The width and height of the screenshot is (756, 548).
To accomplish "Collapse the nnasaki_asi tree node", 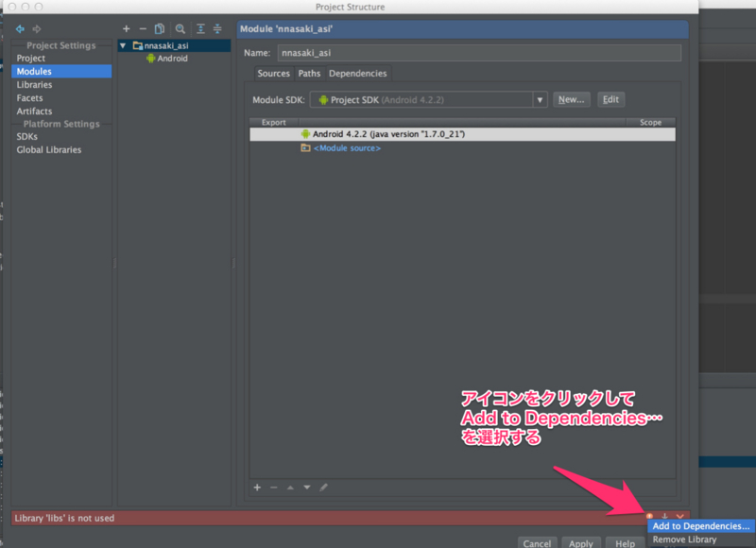I will [x=124, y=43].
